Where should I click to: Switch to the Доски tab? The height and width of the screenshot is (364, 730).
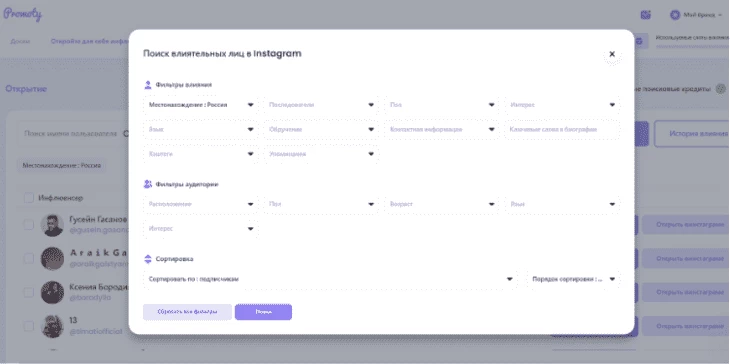click(x=20, y=41)
